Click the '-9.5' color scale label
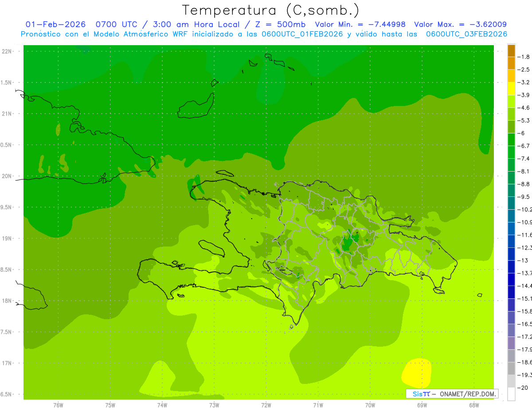The height and width of the screenshot is (411, 532). tap(524, 197)
